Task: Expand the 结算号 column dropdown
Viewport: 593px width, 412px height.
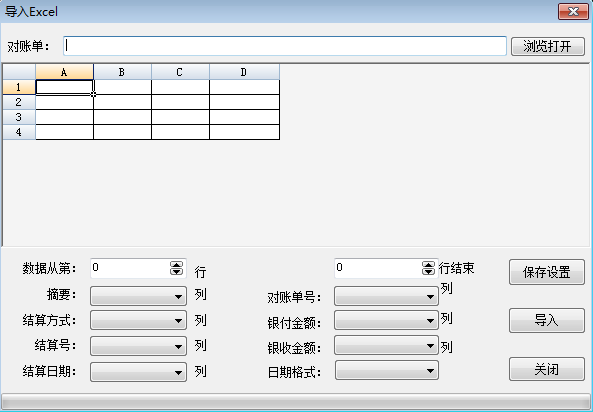Action: point(138,346)
